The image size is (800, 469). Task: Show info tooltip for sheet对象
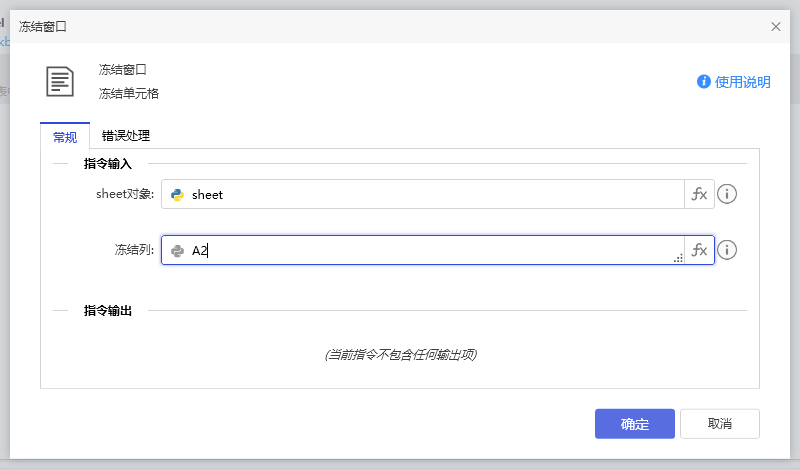728,195
